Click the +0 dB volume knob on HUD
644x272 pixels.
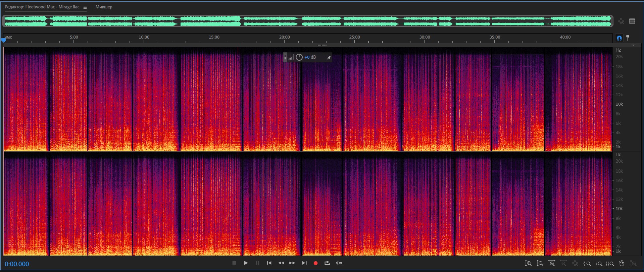(x=299, y=57)
